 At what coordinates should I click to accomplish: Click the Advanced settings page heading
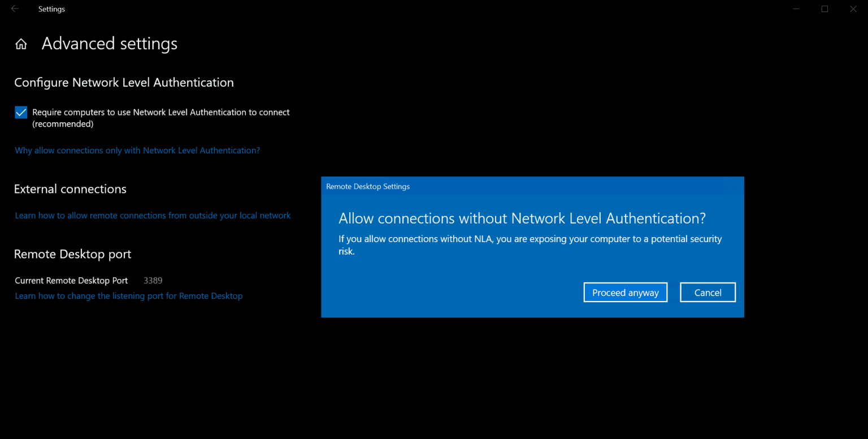point(109,43)
